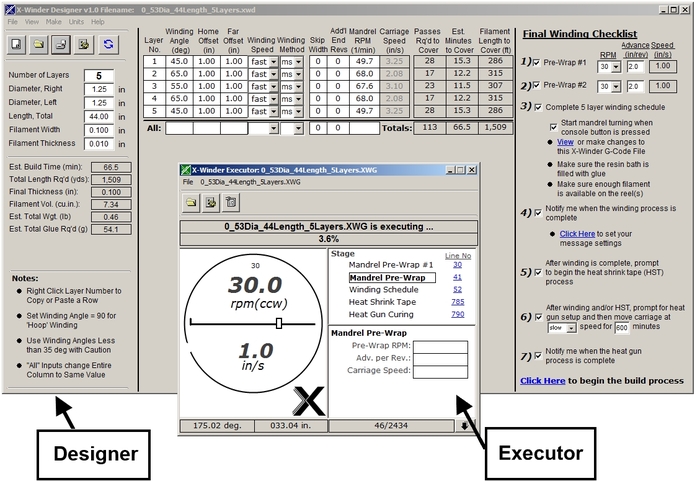The height and width of the screenshot is (481, 700).
Task: Click the heat gun minutes field showing 600
Action: pos(622,328)
